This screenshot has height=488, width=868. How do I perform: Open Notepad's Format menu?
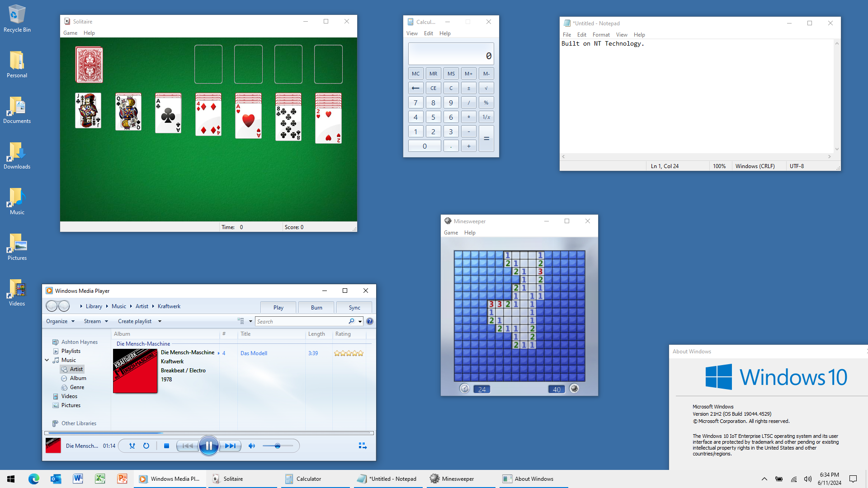pos(601,35)
